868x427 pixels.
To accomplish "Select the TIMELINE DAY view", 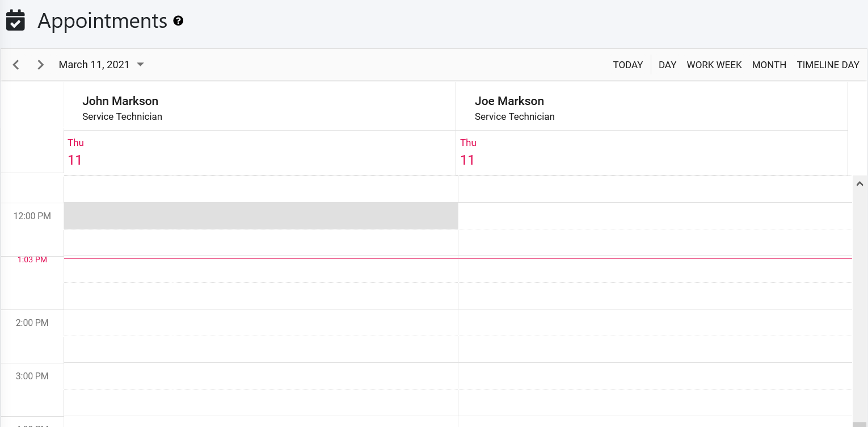I will click(x=828, y=64).
